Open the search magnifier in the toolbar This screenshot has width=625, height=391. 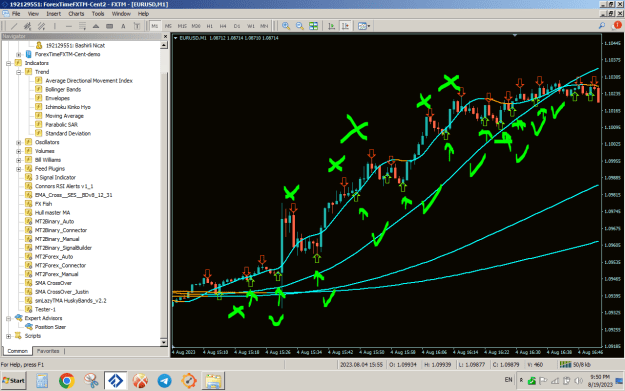(601, 26)
